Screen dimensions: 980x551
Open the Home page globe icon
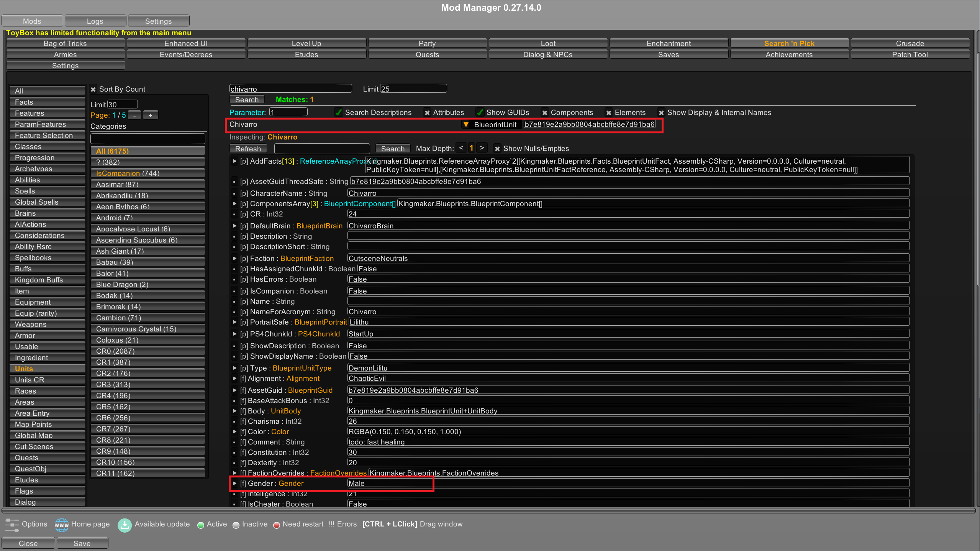click(61, 525)
